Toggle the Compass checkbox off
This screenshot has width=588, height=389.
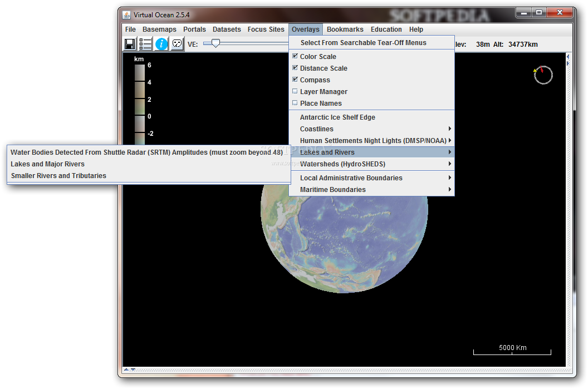(295, 80)
